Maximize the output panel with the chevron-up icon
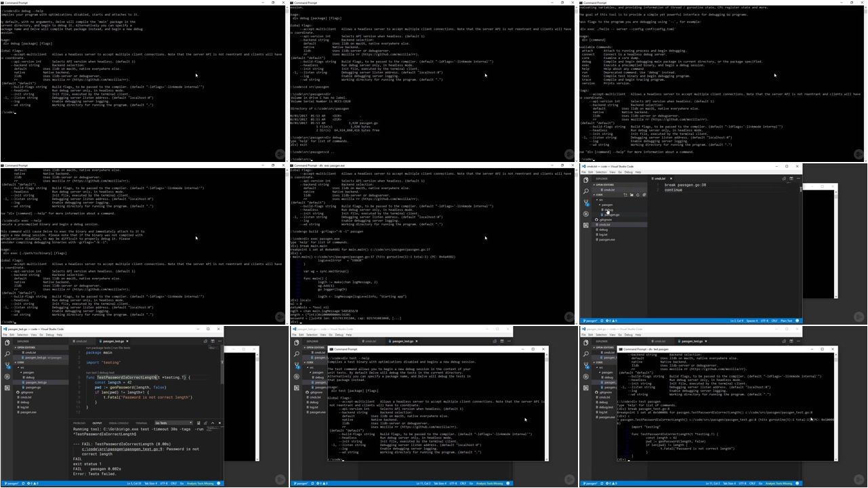Screen dimensions: 868x488 (x=213, y=423)
